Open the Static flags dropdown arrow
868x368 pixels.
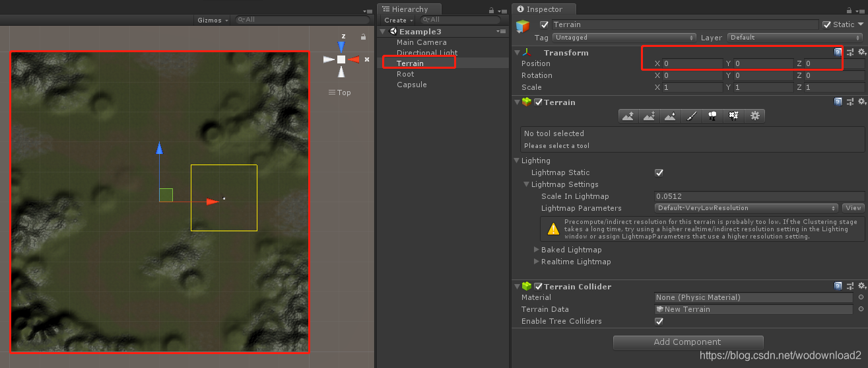860,24
